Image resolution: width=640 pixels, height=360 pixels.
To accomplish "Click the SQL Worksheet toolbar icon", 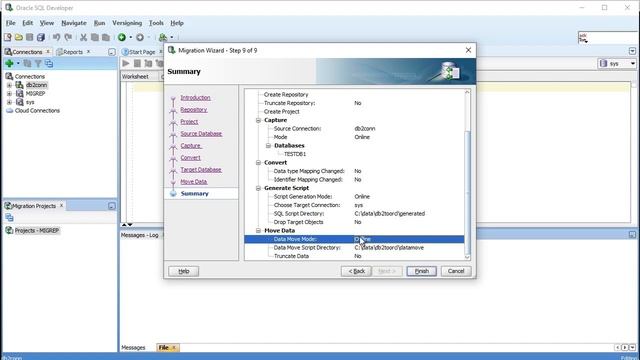I will tap(163, 38).
